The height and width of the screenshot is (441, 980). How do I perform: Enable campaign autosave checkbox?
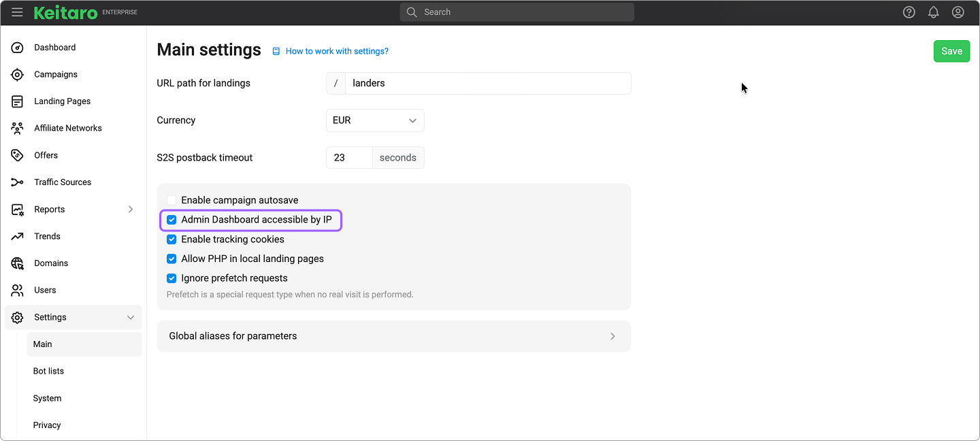pyautogui.click(x=171, y=200)
